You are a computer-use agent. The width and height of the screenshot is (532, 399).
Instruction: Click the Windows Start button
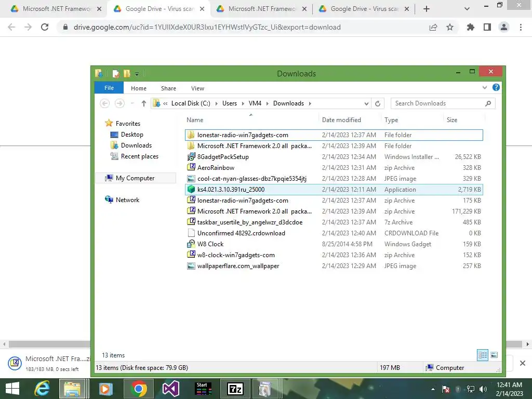[x=12, y=389]
